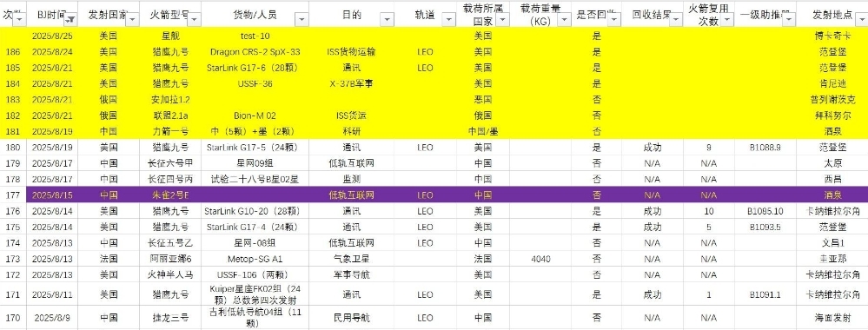Image resolution: width=868 pixels, height=330 pixels.
Task: Expand the 回收结果 column filter arrow
Action: tap(677, 19)
